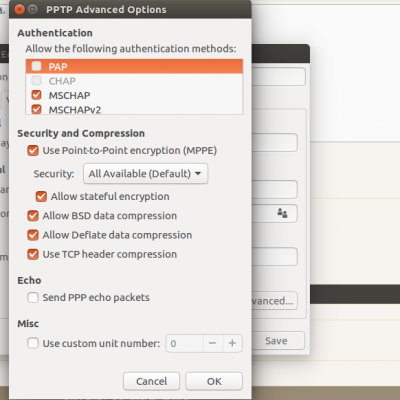The width and height of the screenshot is (400, 400).
Task: Uncheck the MSCHAP authentication method
Action: 36,95
